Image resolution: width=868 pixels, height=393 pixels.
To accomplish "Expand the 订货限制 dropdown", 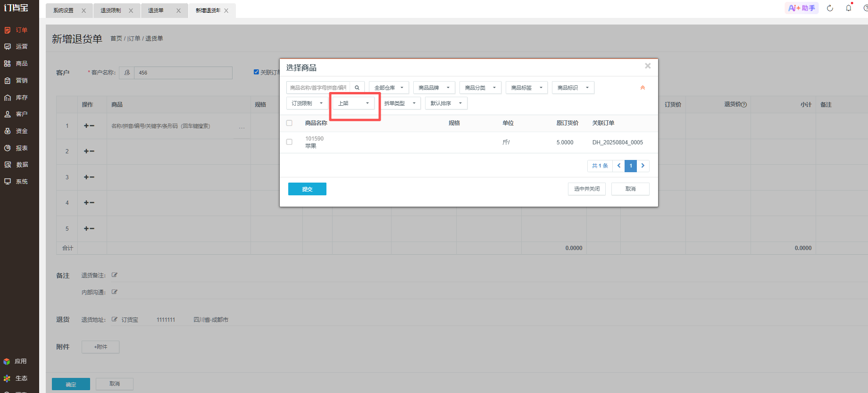I will coord(307,103).
